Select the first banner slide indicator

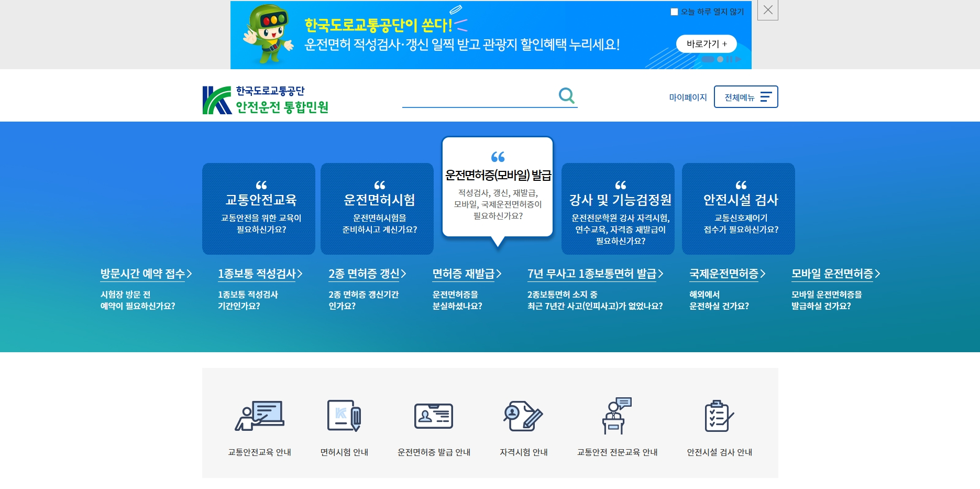coord(708,59)
